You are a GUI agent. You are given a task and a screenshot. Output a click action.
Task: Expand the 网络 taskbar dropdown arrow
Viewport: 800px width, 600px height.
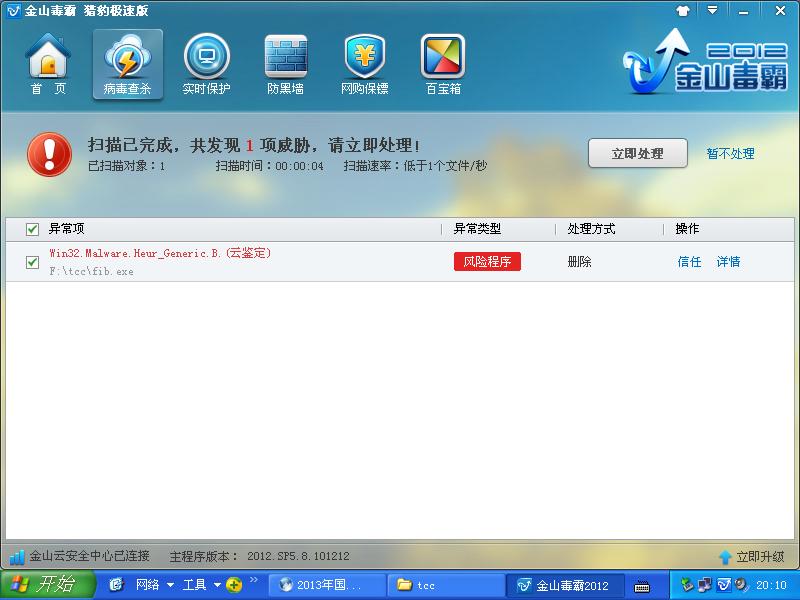(170, 585)
